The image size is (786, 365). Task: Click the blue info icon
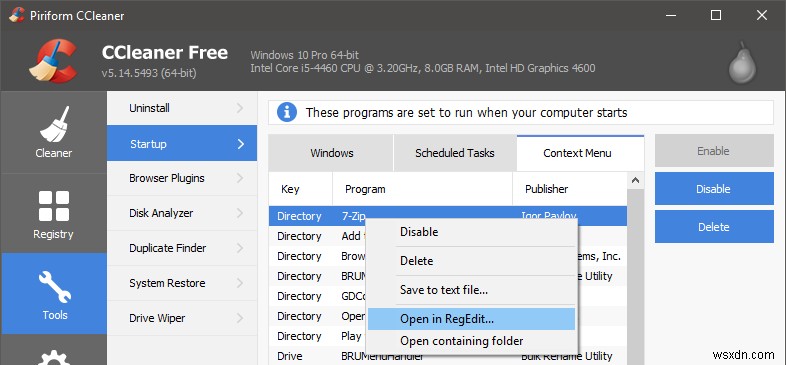click(x=287, y=112)
